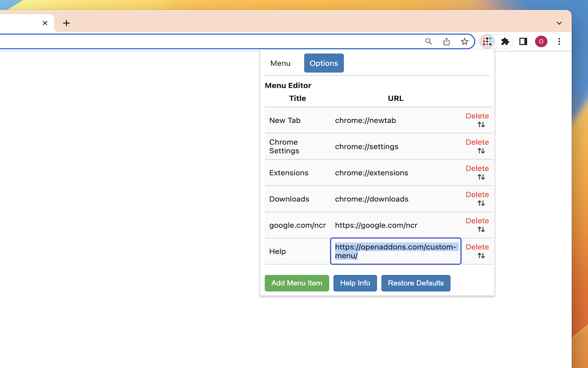
Task: Click the Add Menu Item button
Action: 297,283
